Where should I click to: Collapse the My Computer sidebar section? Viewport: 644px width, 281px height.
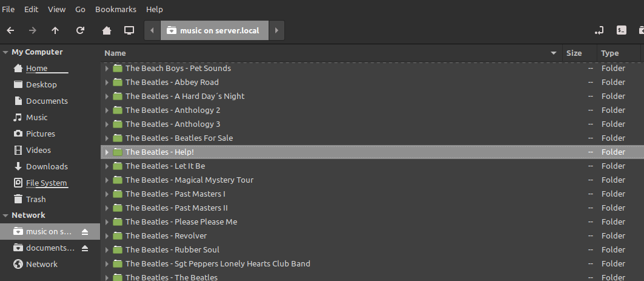click(5, 52)
